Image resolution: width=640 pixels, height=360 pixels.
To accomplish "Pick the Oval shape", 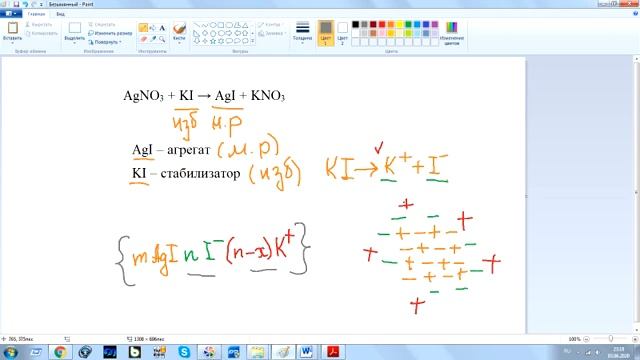I will 213,25.
